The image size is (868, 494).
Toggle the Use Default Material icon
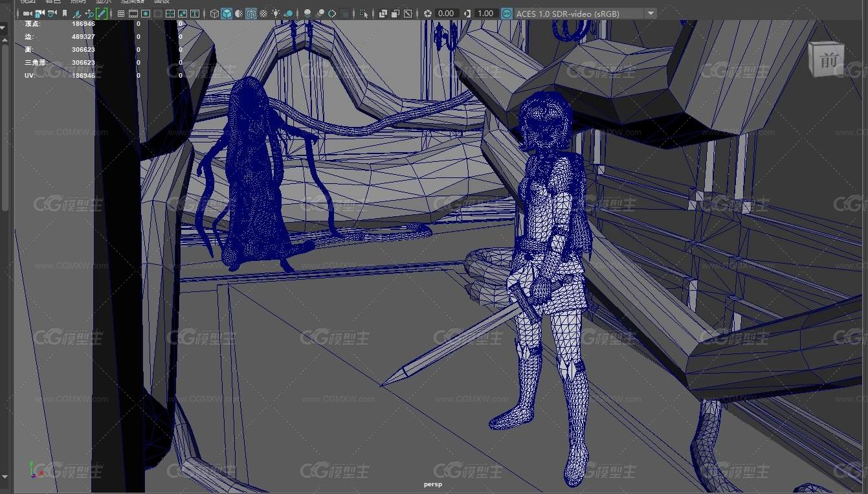tap(239, 13)
